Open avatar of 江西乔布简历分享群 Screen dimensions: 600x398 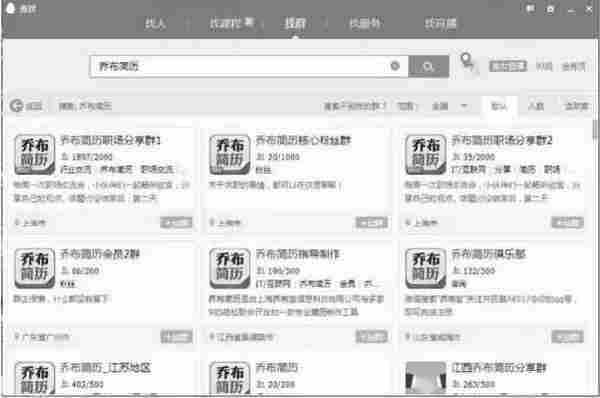pyautogui.click(x=426, y=377)
